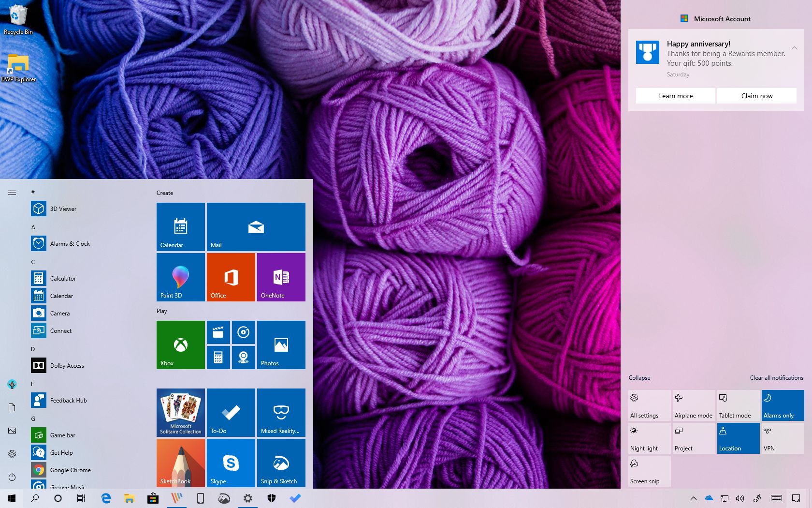This screenshot has width=812, height=508.
Task: Enable Night light quick action
Action: click(649, 438)
